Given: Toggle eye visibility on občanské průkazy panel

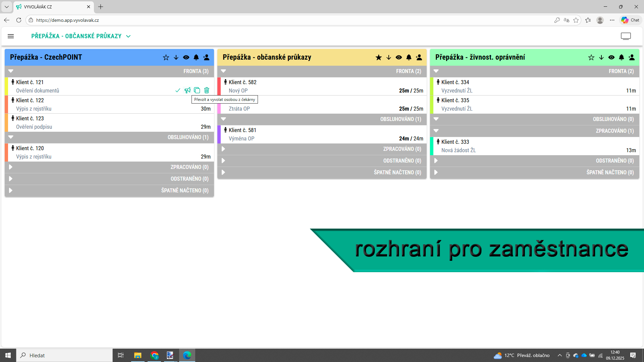Looking at the screenshot, I should pos(398,57).
